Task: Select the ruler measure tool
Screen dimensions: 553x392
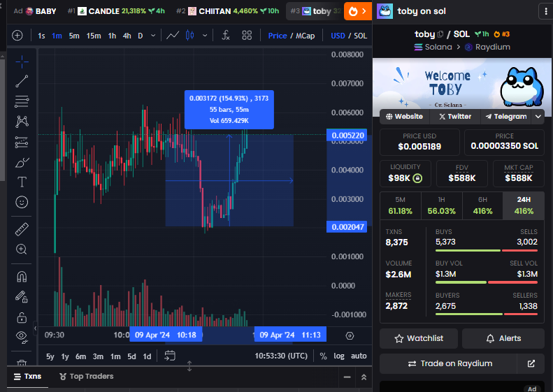Action: 22,229
